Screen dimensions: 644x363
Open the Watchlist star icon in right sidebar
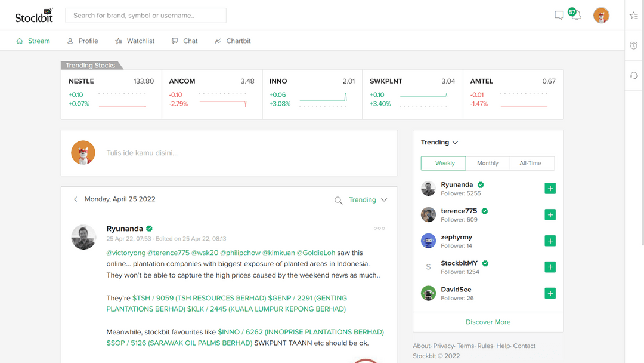pyautogui.click(x=633, y=16)
